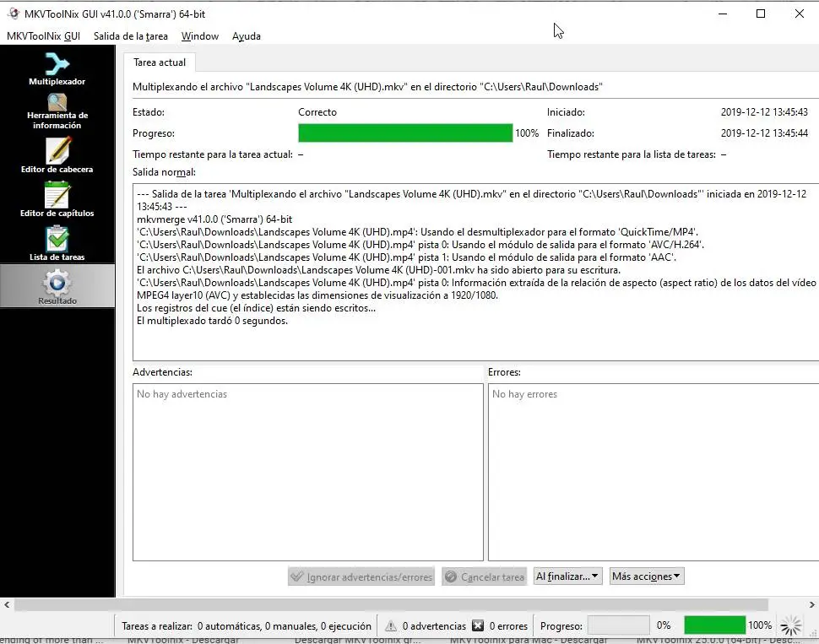Click the Iniciado timestamp 2019-12-12 13:45:43
The width and height of the screenshot is (819, 644).
click(764, 111)
